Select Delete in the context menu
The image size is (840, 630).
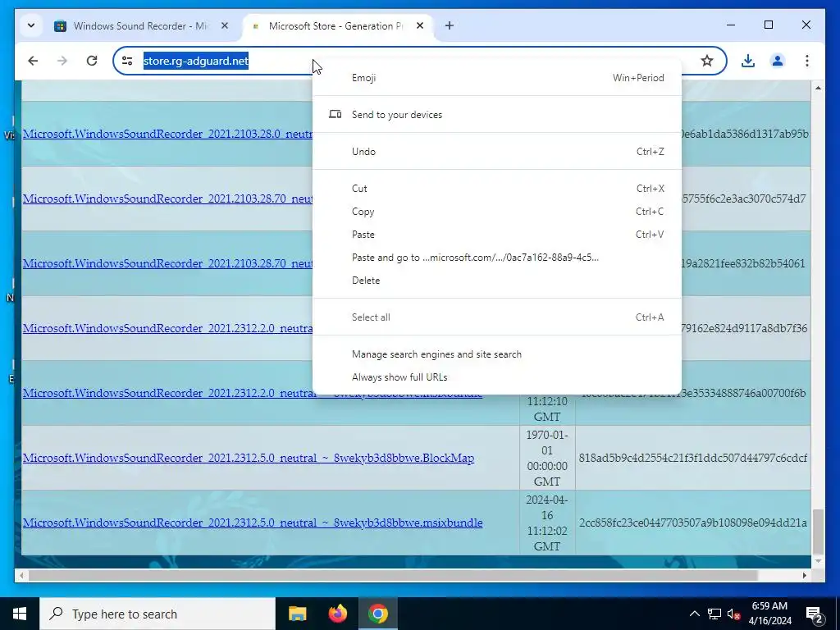[x=496, y=281]
